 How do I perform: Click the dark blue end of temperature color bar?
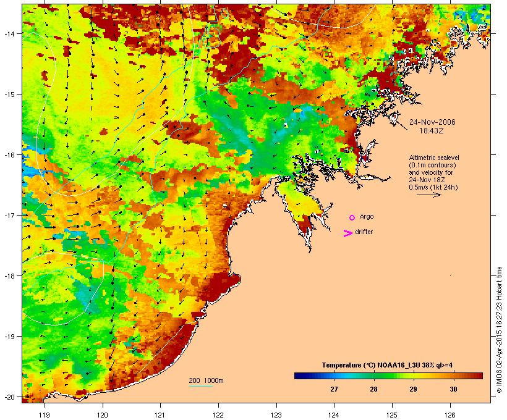click(298, 376)
